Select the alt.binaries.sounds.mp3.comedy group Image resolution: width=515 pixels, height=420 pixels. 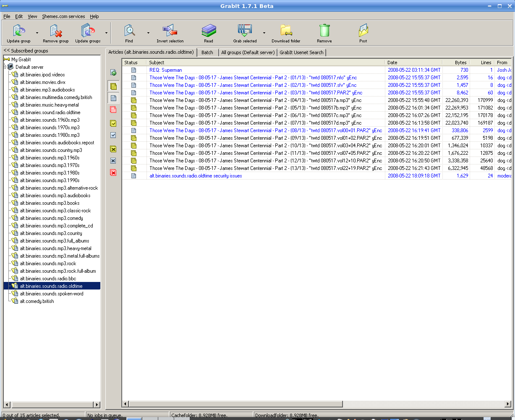click(52, 218)
